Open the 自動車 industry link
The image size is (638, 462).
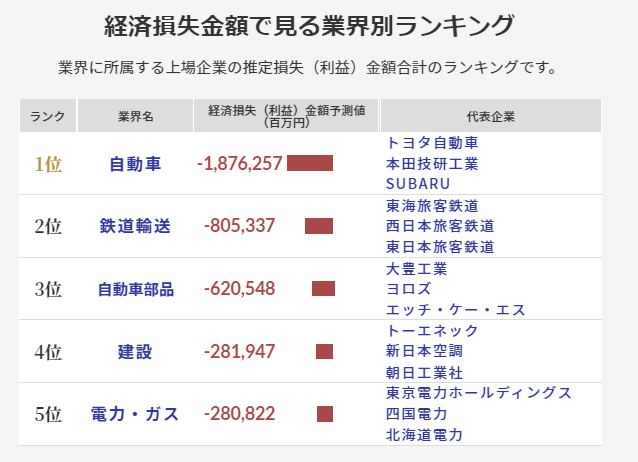[135, 164]
